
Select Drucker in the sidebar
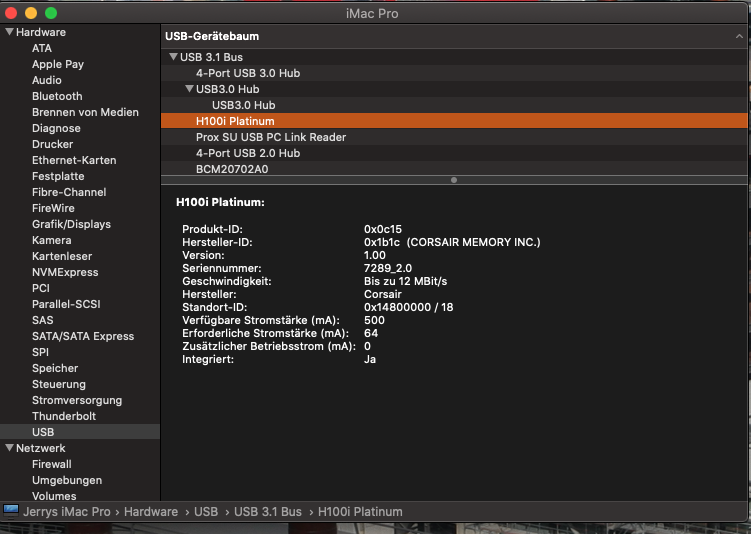(x=52, y=144)
